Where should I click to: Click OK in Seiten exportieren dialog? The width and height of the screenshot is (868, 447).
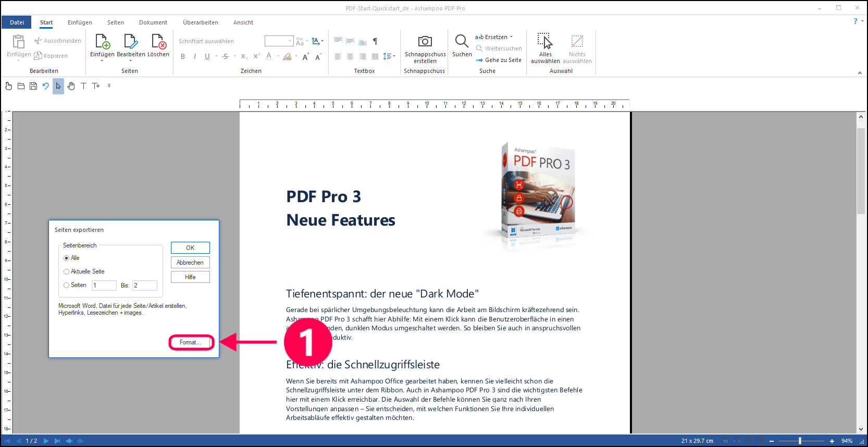tap(190, 248)
